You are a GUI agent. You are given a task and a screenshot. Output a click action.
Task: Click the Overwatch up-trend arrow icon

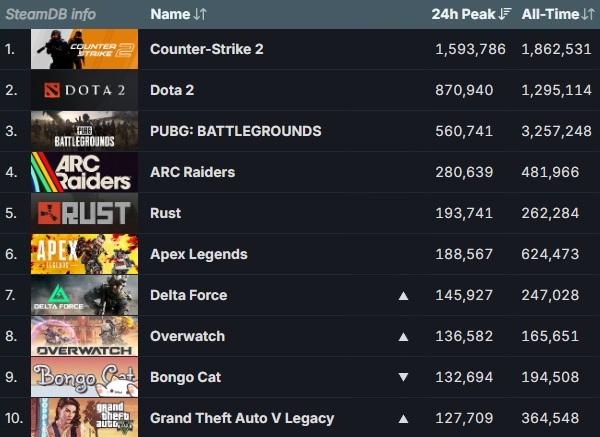(x=404, y=337)
